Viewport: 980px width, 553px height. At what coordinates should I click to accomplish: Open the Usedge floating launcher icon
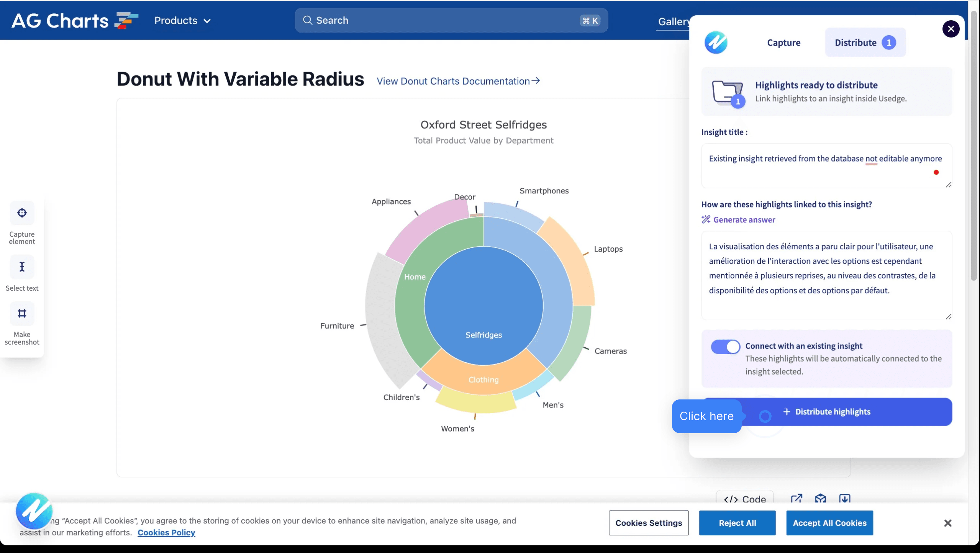tap(34, 511)
